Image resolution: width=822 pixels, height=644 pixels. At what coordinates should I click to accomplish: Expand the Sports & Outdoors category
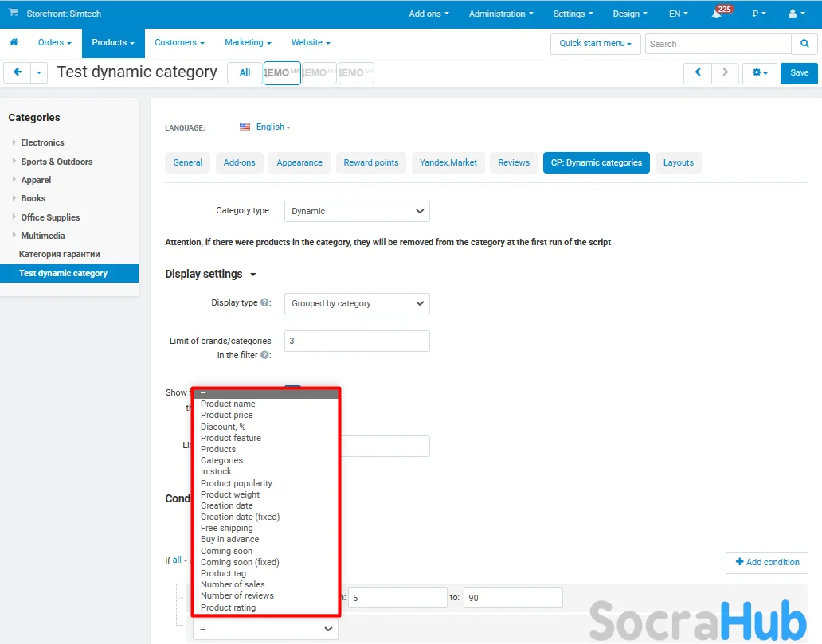tap(14, 161)
